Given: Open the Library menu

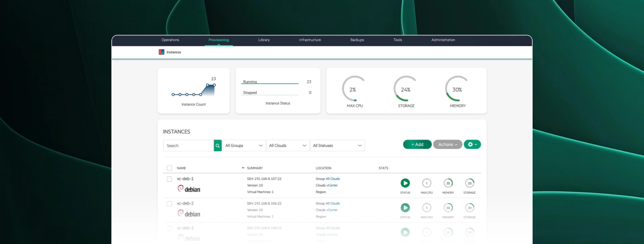Looking at the screenshot, I should pos(264,40).
